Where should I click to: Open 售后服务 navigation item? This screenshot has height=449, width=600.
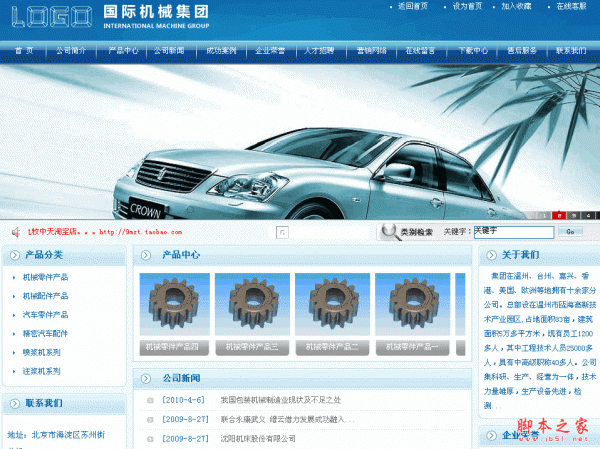(x=522, y=51)
